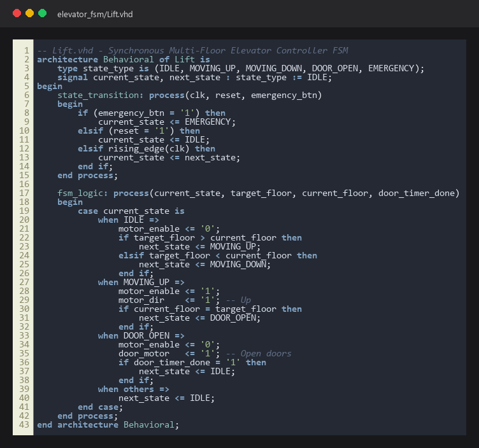Click 'motor_enable <= '0';' on line 21
479x448 pixels.
pos(169,229)
